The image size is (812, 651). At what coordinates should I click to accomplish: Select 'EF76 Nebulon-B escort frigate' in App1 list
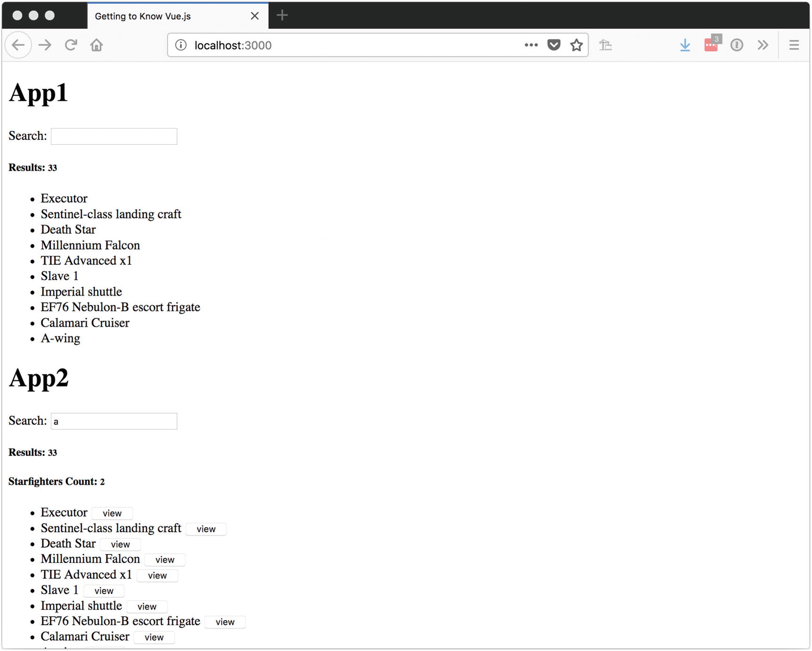(121, 308)
